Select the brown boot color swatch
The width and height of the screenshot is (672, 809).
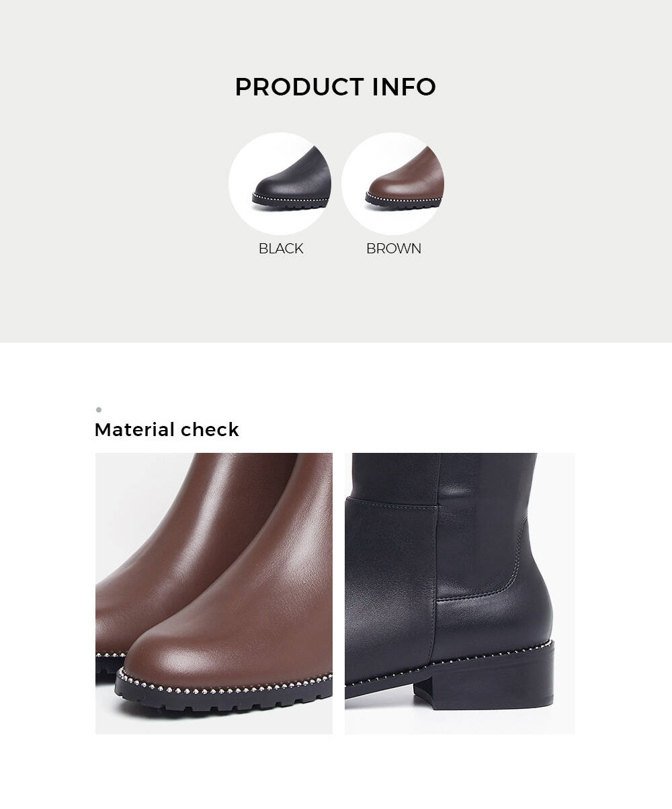[392, 183]
